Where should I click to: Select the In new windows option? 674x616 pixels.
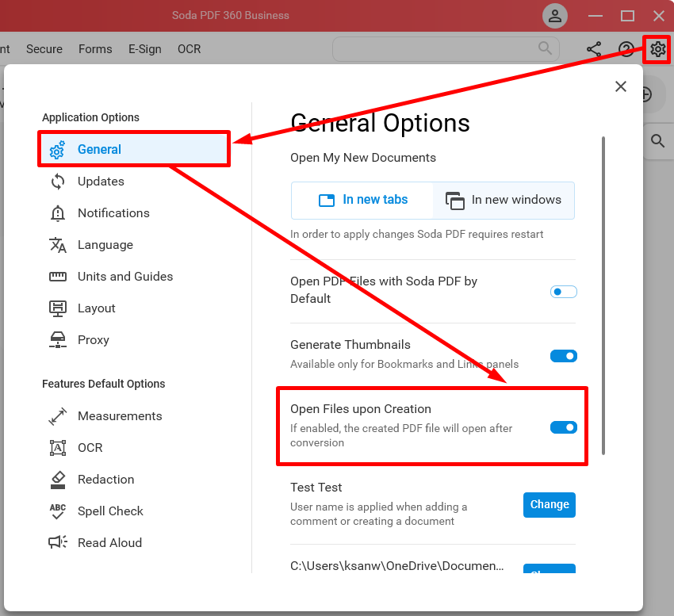coord(504,201)
